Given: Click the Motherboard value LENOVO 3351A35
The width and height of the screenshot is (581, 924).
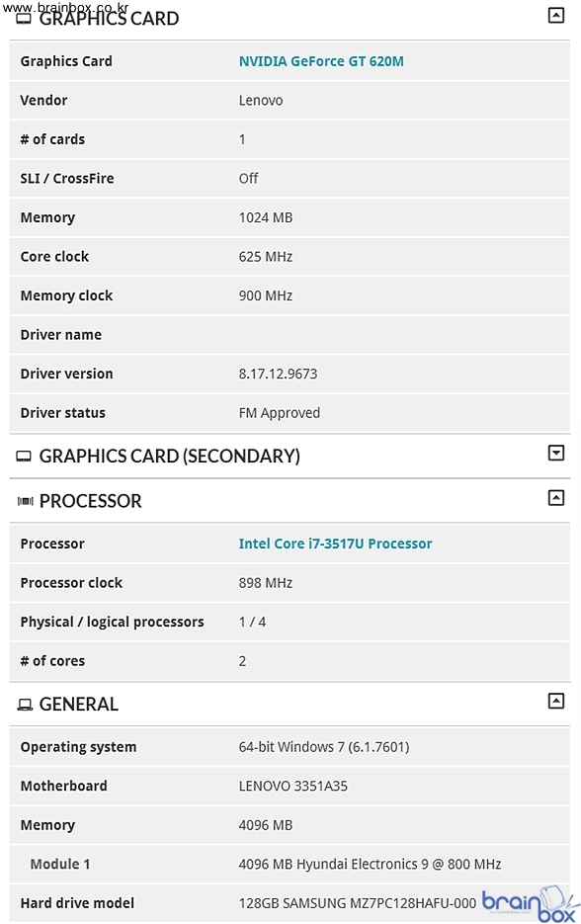Looking at the screenshot, I should click(292, 786).
